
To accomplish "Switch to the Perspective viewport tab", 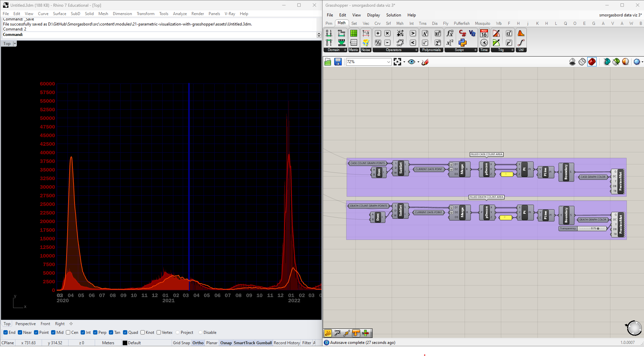I will click(26, 324).
